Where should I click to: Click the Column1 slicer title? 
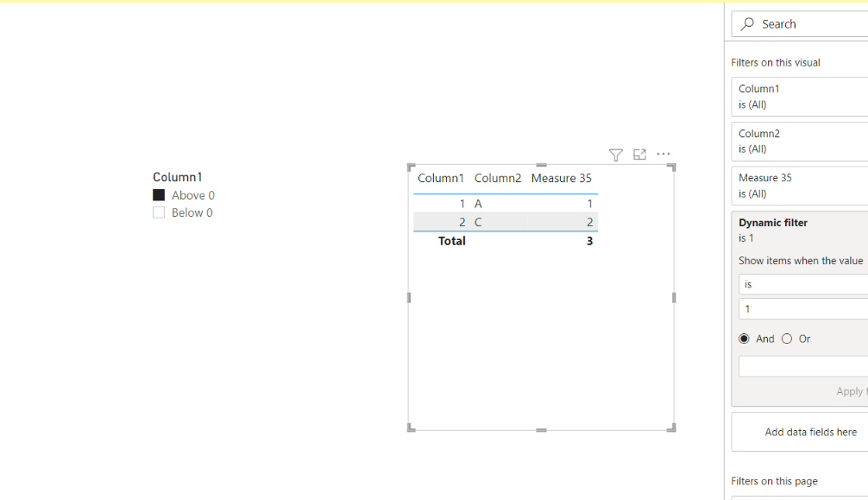(x=178, y=177)
